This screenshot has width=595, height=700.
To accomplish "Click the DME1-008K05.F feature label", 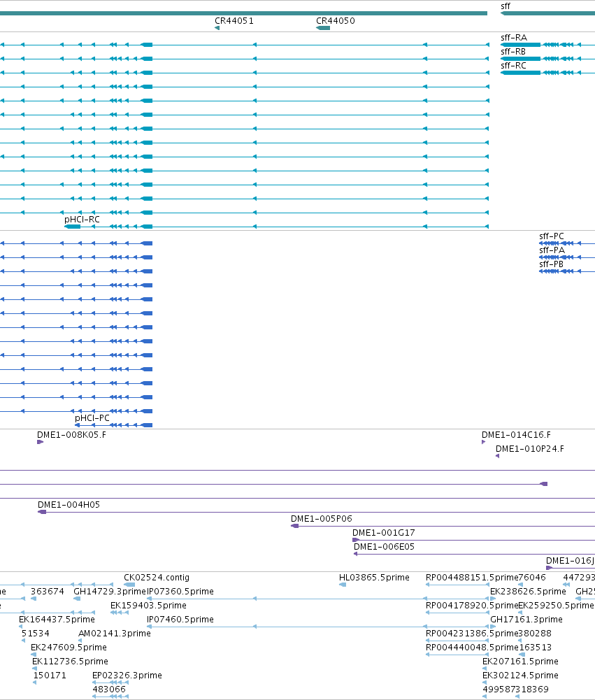I will point(71,435).
